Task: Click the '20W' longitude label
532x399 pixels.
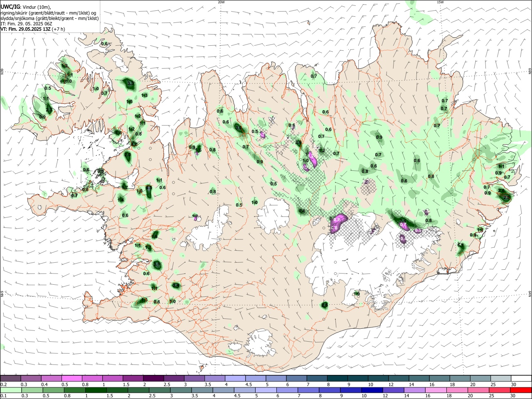Action: 221,2
